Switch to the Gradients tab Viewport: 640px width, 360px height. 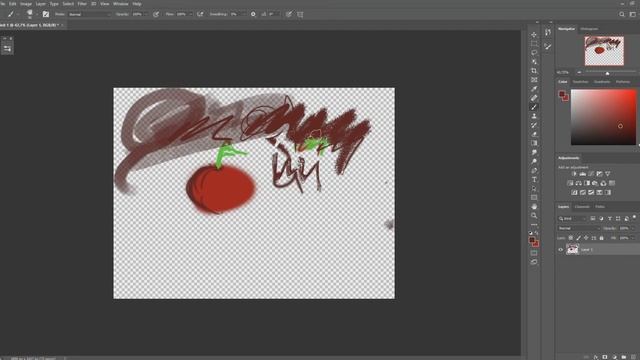coord(602,82)
